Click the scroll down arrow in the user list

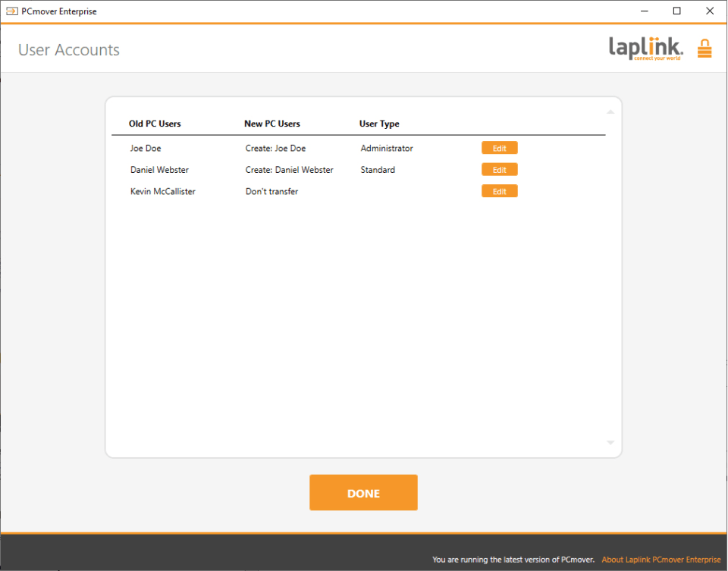point(610,443)
